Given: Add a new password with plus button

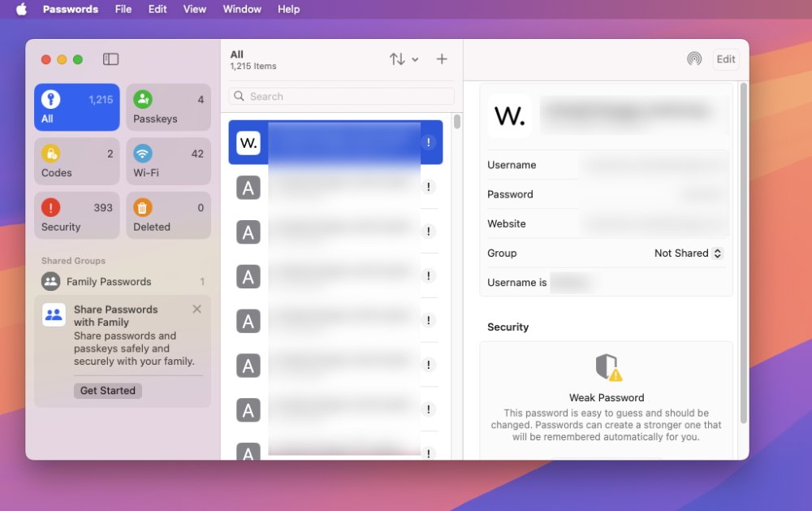Looking at the screenshot, I should 442,59.
